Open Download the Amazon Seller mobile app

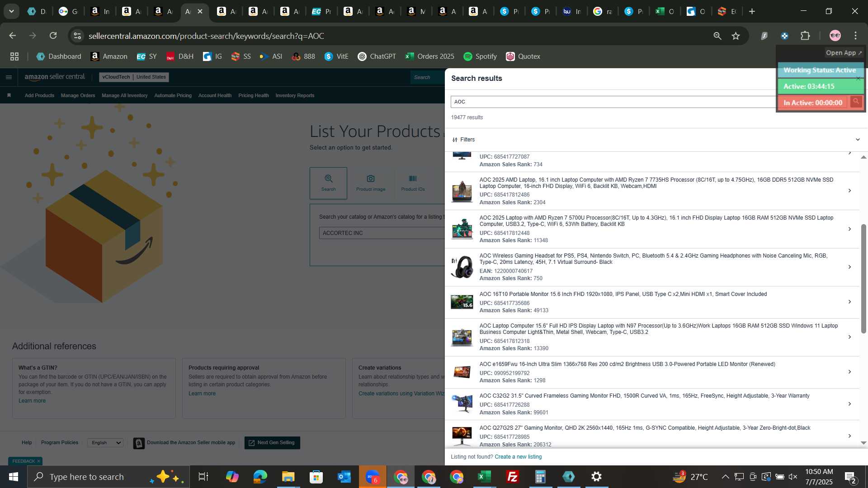pos(184,443)
